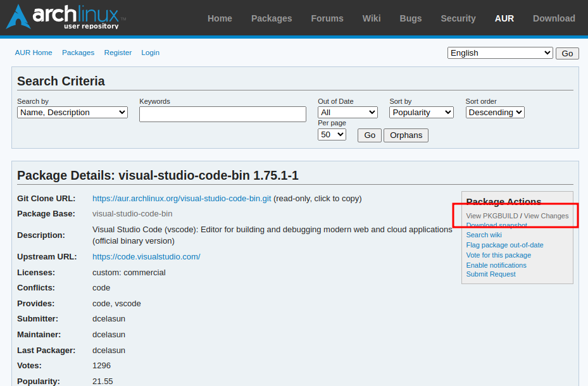Screen dimensions: 588x386
Task: Flag package out-of-date
Action: tap(504, 245)
